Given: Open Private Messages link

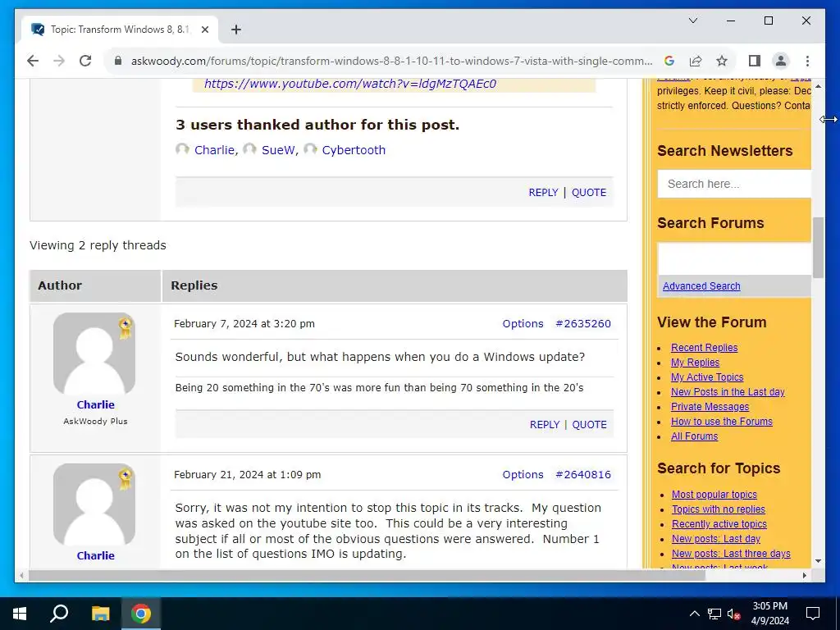Looking at the screenshot, I should click(x=710, y=407).
